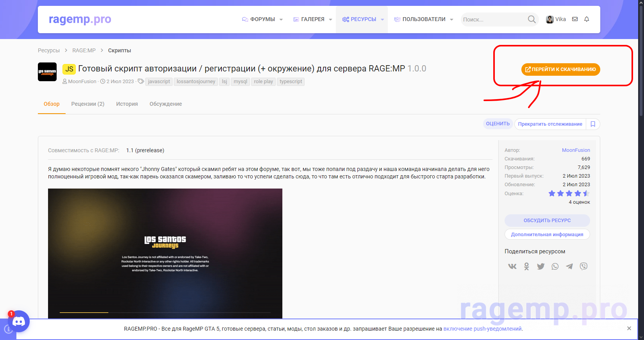Focus the Поиск search field
The height and width of the screenshot is (340, 644).
[494, 20]
